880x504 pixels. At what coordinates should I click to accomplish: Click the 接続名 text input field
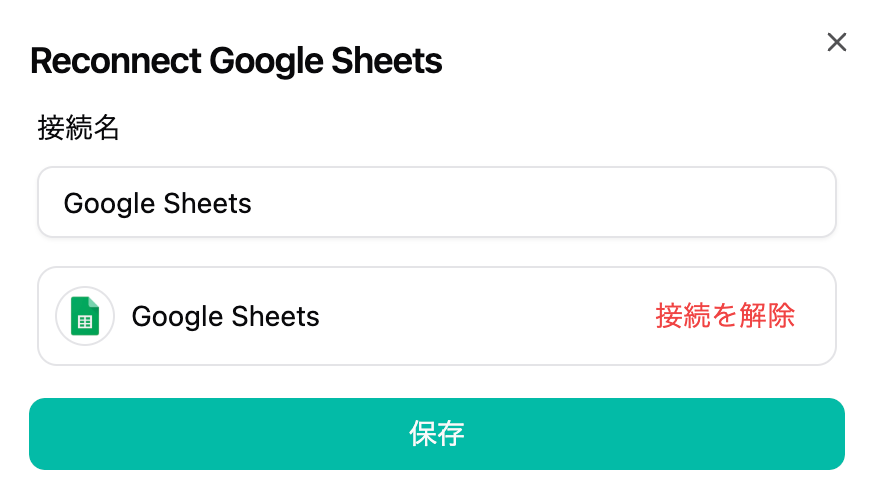click(x=436, y=203)
